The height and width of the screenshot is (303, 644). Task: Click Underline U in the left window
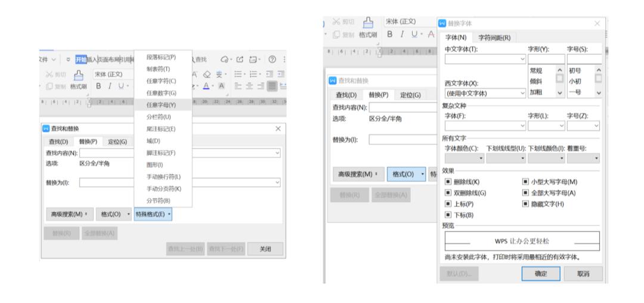120,86
